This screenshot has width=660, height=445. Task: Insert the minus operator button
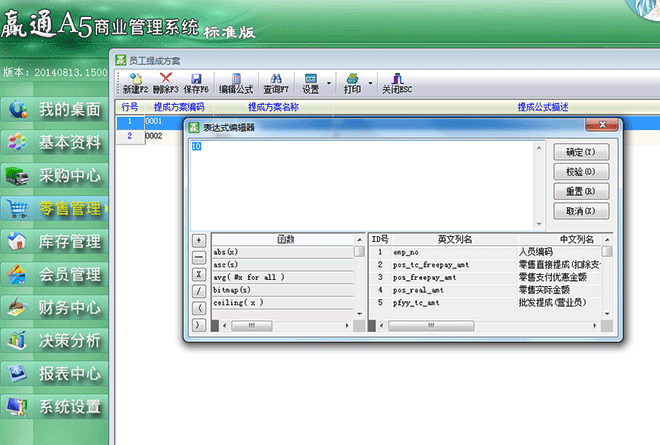pyautogui.click(x=199, y=257)
